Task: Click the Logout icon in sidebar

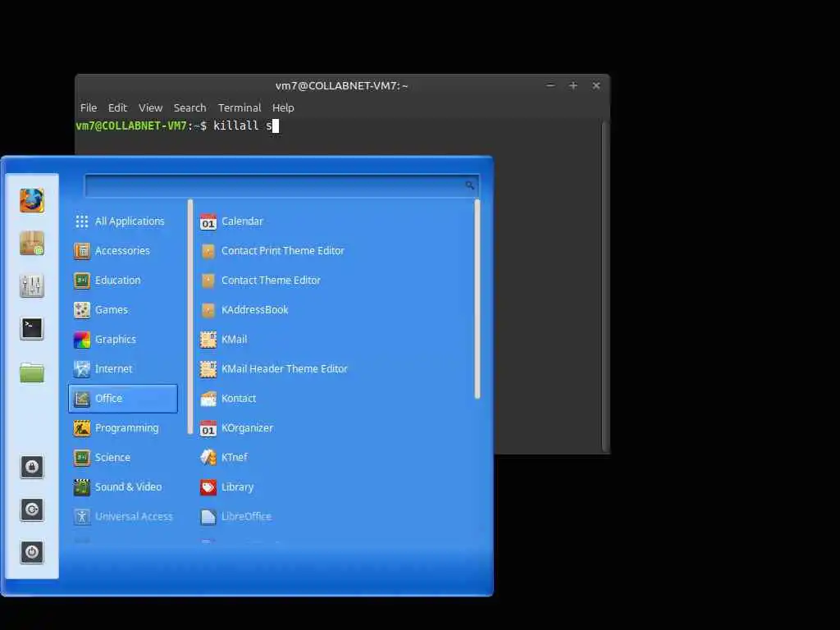Action: click(x=32, y=509)
